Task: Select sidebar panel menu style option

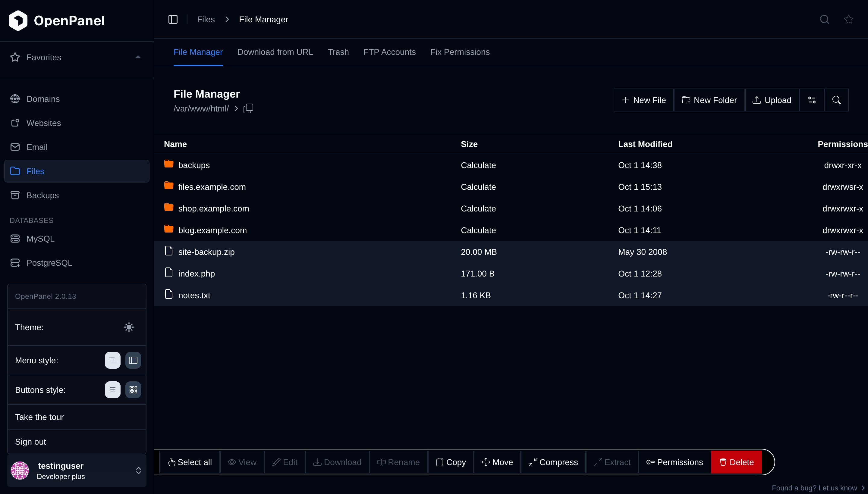Action: 133,360
